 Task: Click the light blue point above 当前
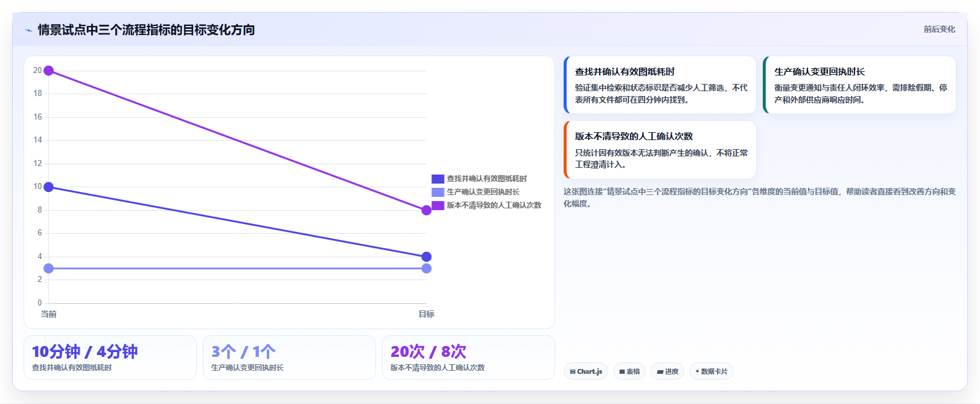click(49, 268)
